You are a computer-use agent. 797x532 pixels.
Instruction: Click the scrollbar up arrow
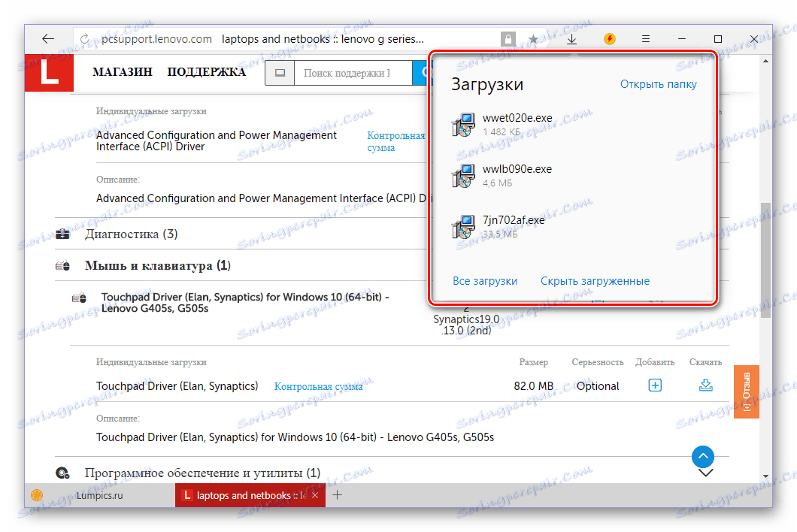pyautogui.click(x=765, y=61)
